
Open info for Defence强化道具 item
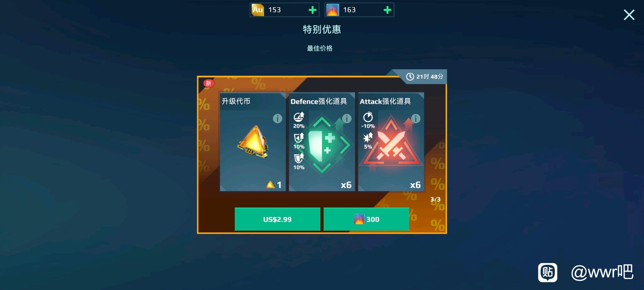pyautogui.click(x=346, y=119)
